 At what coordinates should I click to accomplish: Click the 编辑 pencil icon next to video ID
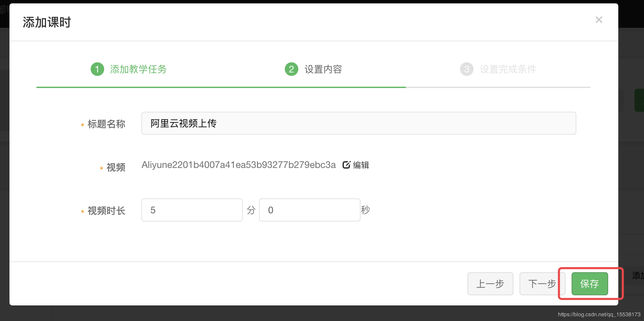[347, 165]
